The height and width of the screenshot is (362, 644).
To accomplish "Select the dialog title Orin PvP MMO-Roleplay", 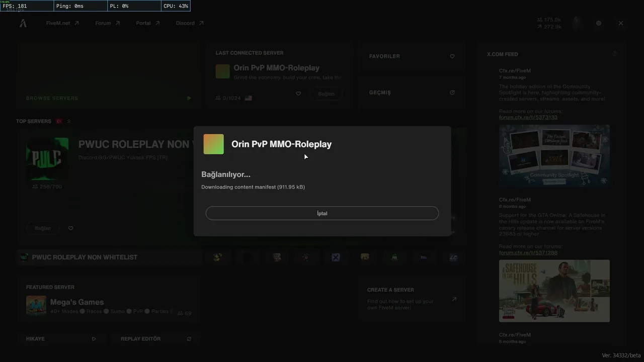I will [281, 144].
